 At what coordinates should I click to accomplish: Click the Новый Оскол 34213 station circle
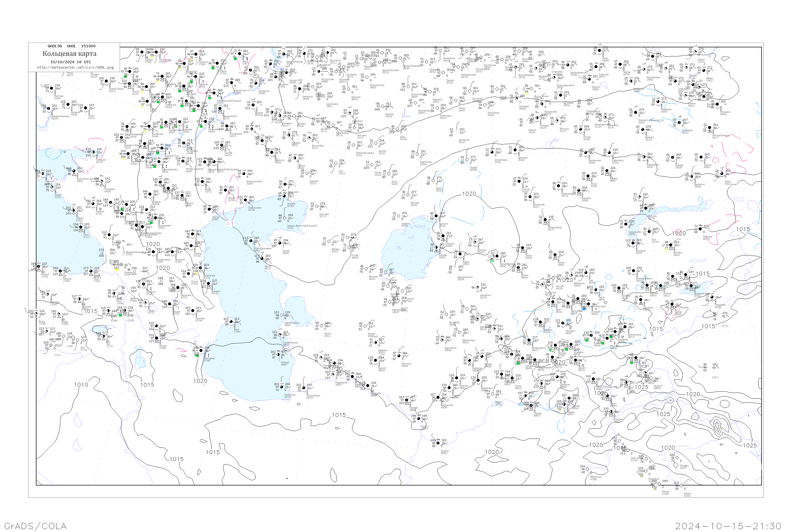[106, 81]
